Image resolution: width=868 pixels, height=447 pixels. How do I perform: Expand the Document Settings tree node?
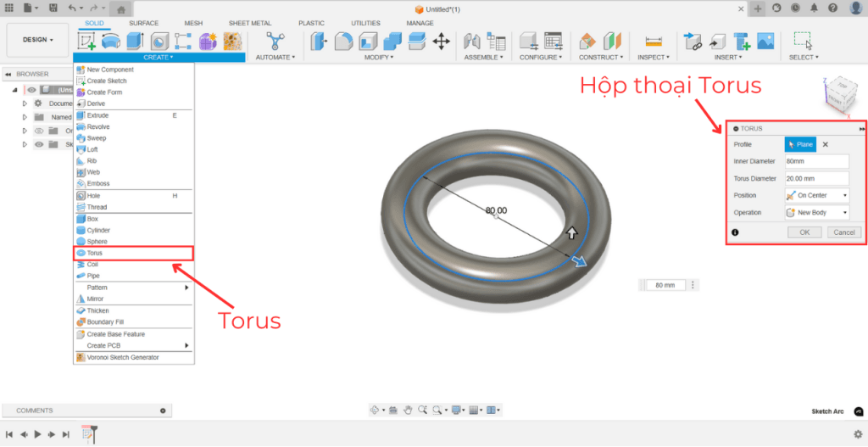[25, 103]
